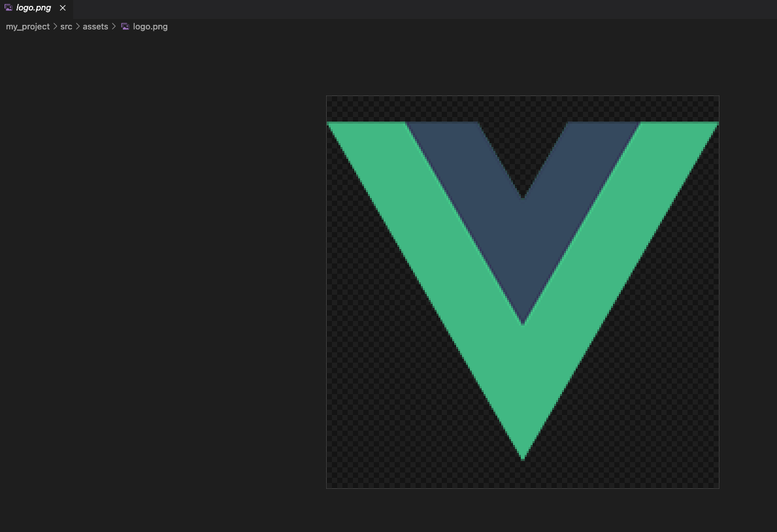The image size is (777, 532).
Task: Select the logo.png editor tab
Action: click(36, 8)
